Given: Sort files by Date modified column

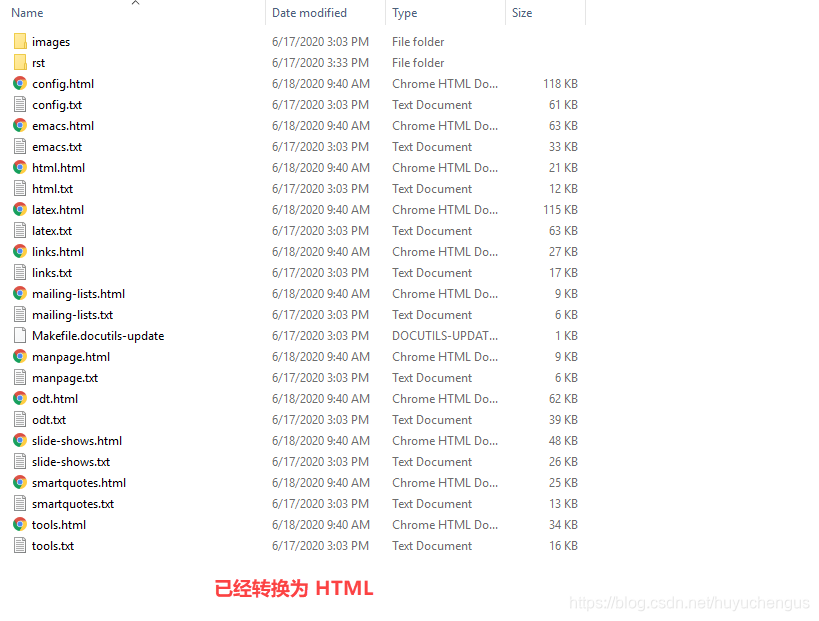Looking at the screenshot, I should point(310,12).
